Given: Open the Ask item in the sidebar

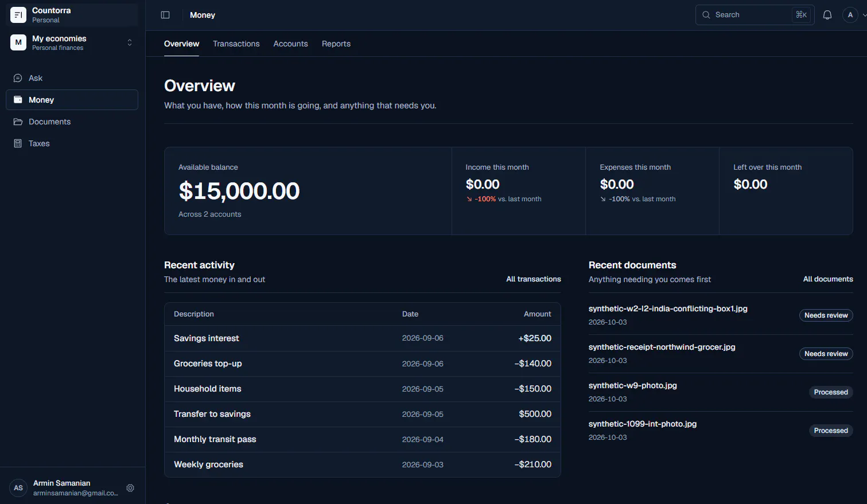Looking at the screenshot, I should point(72,78).
